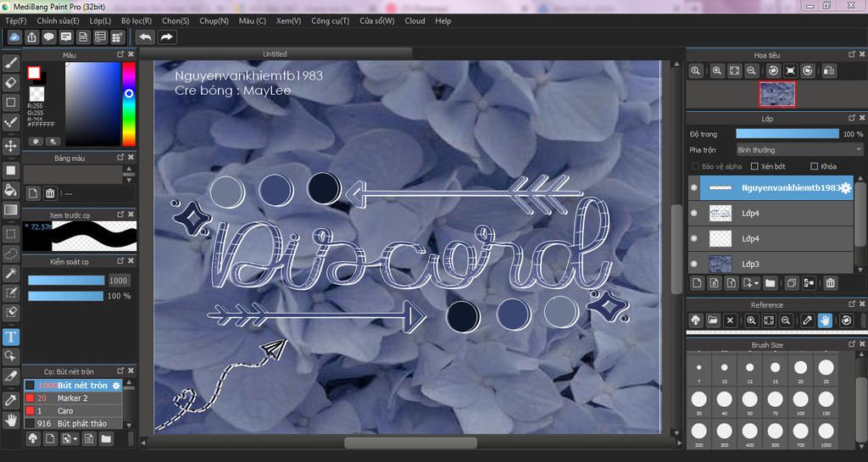Open the Tệp(F) menu
Image resolution: width=868 pixels, height=462 pixels.
(x=15, y=20)
